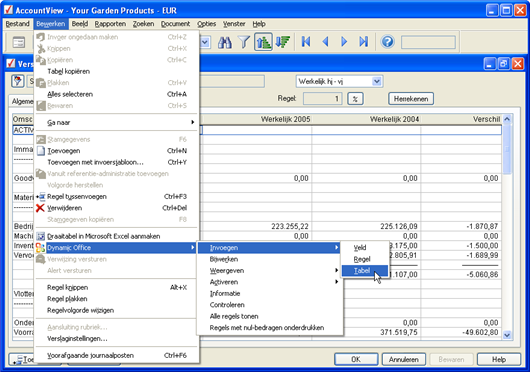Expand the Invoegen submenu

click(269, 248)
